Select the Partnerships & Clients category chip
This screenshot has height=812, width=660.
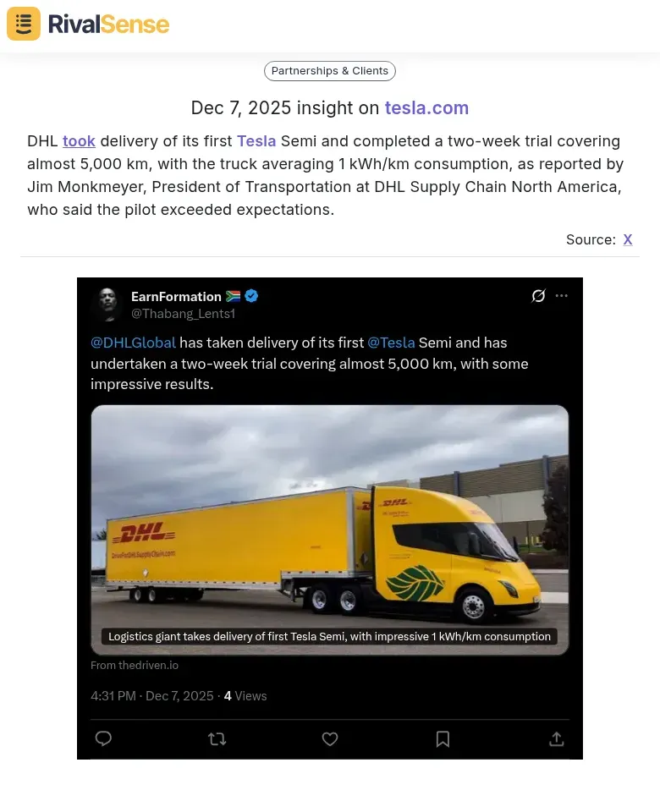coord(329,71)
